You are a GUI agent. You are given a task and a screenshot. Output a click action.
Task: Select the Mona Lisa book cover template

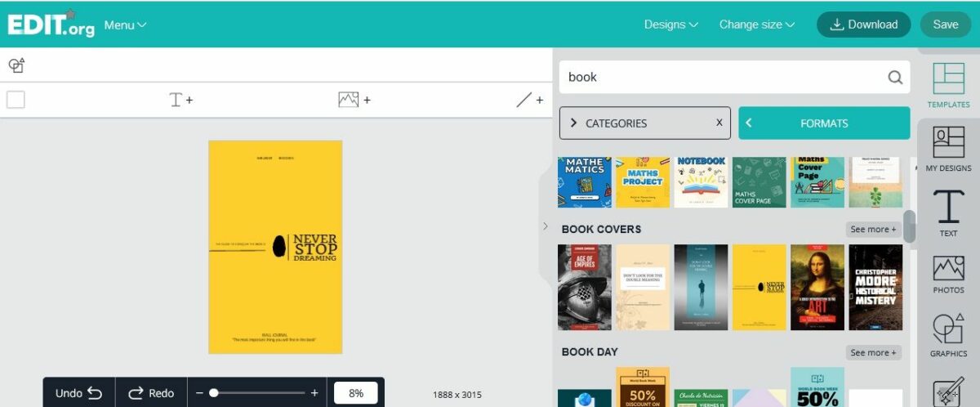(x=817, y=287)
